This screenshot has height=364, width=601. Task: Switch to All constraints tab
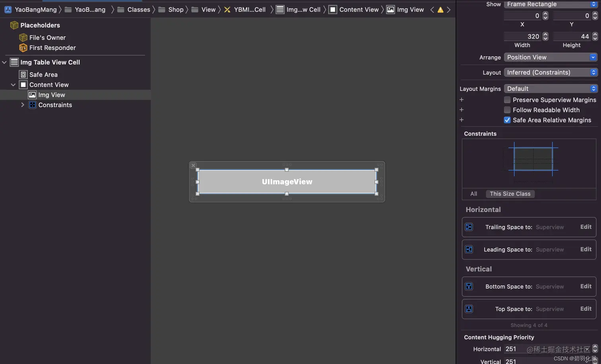coord(473,194)
